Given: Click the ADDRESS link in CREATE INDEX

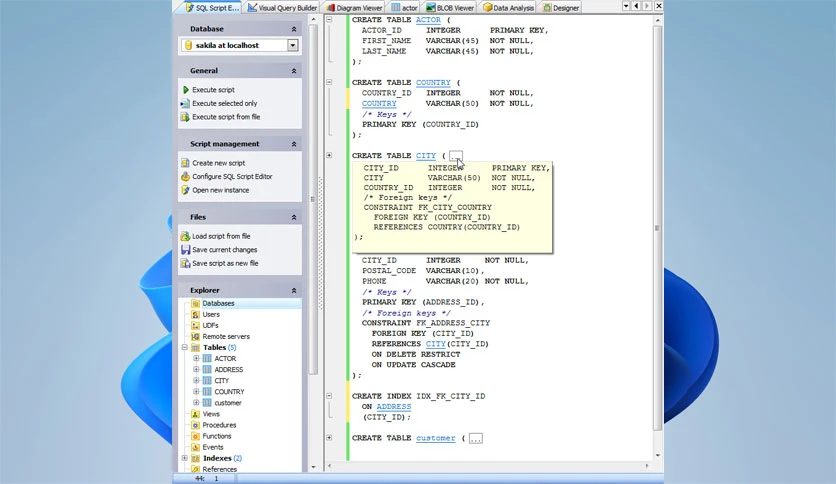Looking at the screenshot, I should pyautogui.click(x=393, y=407).
